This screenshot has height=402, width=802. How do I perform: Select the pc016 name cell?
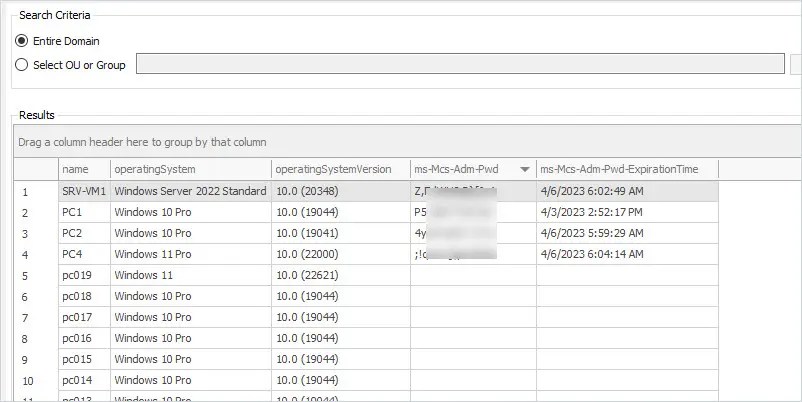click(x=84, y=338)
